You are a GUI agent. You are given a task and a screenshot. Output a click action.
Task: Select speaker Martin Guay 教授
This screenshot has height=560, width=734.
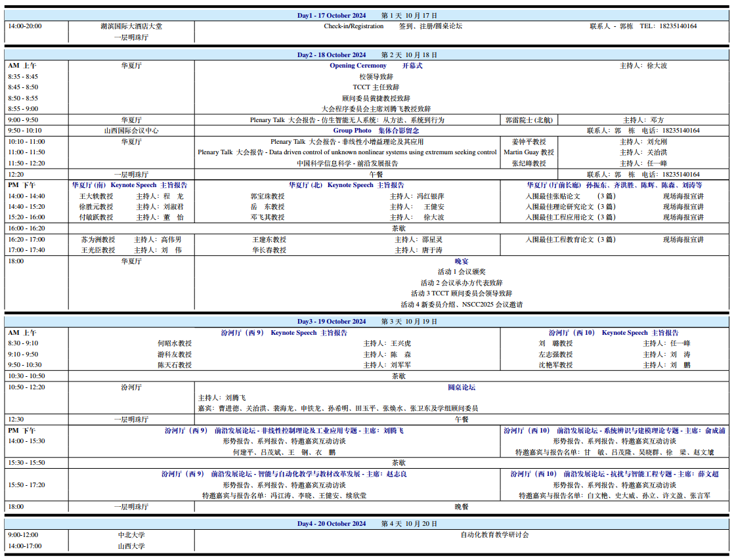click(x=529, y=152)
